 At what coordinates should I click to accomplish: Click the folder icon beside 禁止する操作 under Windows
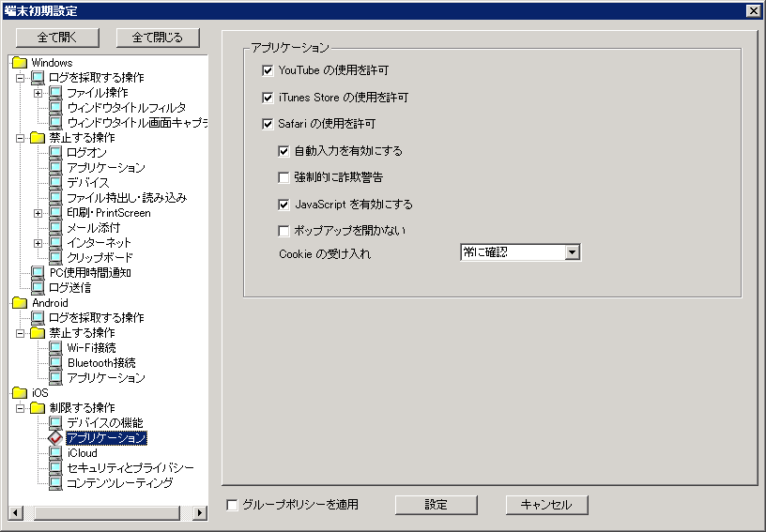tap(38, 138)
